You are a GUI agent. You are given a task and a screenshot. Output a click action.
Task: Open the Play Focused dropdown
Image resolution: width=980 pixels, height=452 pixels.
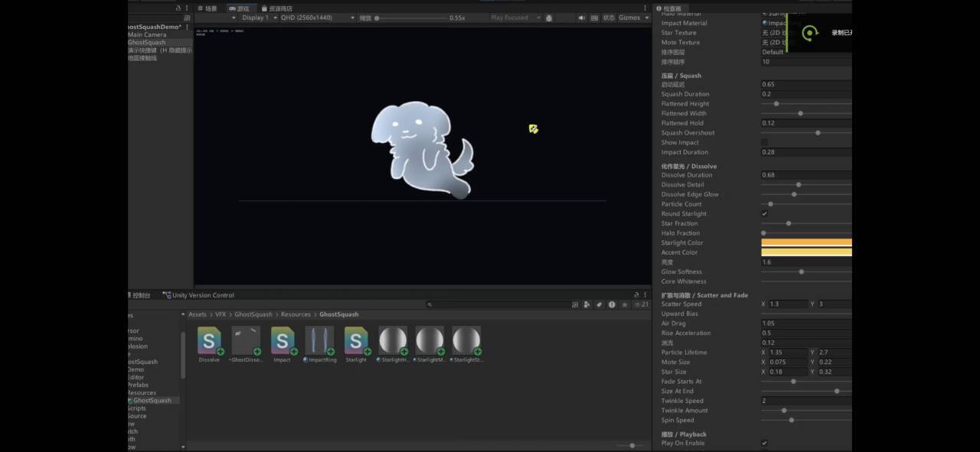[x=515, y=18]
